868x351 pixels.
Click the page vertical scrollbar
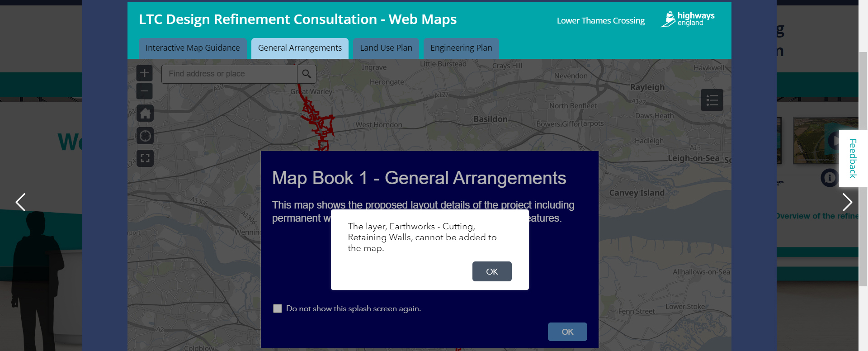coord(863,169)
